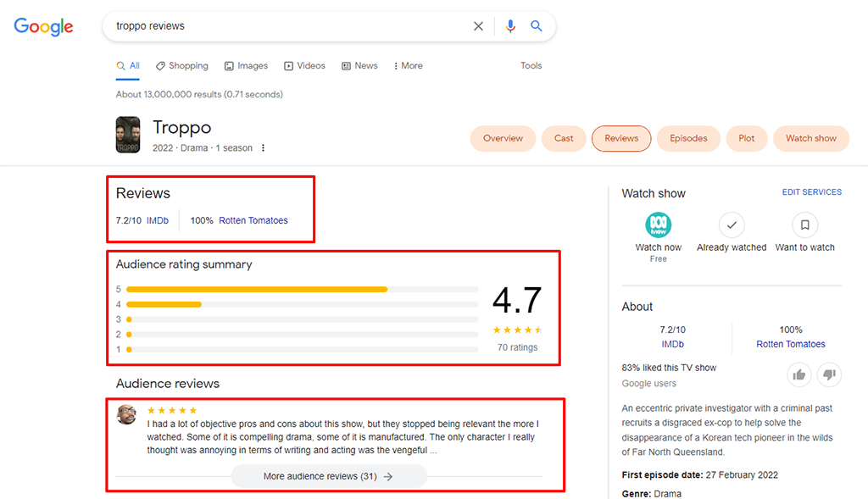
Task: Click EDIT SERVICES link
Action: (811, 192)
